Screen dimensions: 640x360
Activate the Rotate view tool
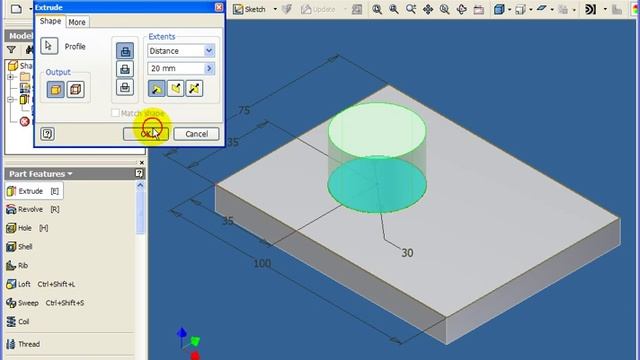pos(462,9)
